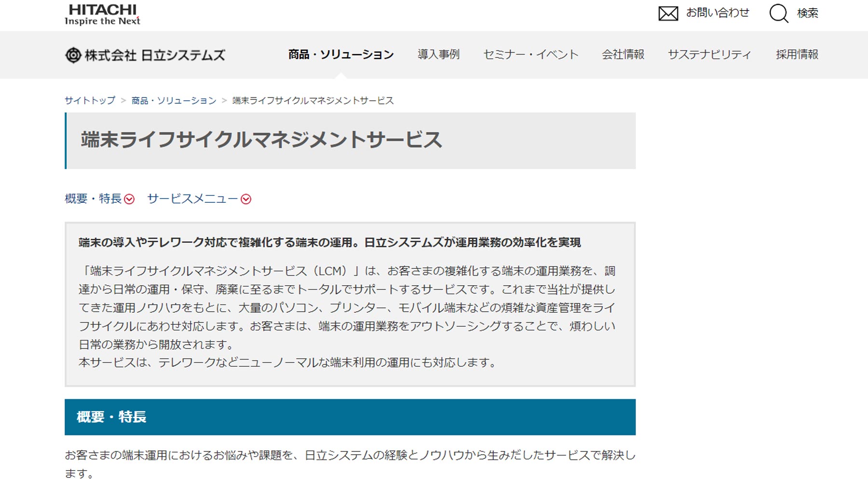Open the 検索 search link
This screenshot has width=868, height=488.
pyautogui.click(x=807, y=13)
